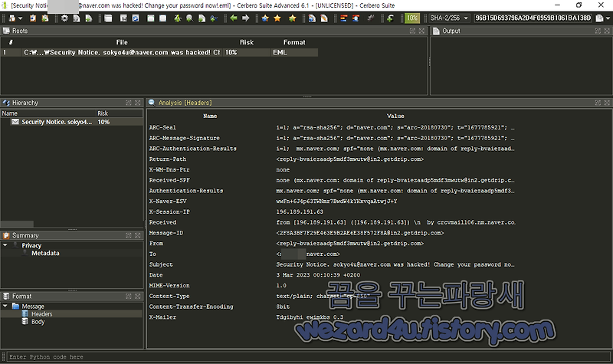The width and height of the screenshot is (613, 364).
Task: Open settings via the gear toolbar icon
Action: [64, 18]
